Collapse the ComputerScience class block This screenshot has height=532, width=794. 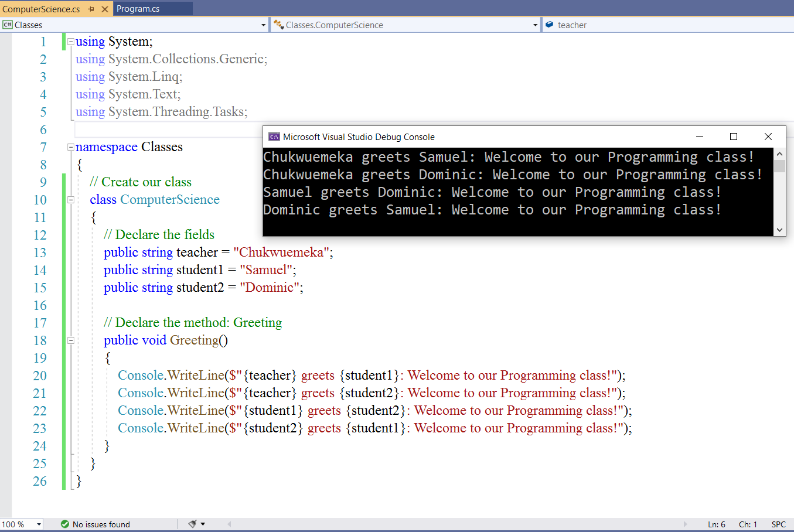(71, 200)
